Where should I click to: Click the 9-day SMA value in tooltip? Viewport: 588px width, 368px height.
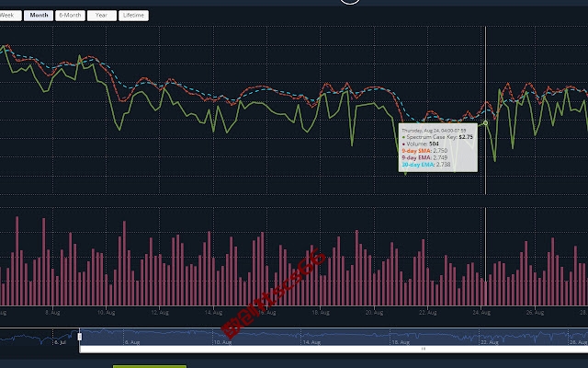pyautogui.click(x=424, y=151)
